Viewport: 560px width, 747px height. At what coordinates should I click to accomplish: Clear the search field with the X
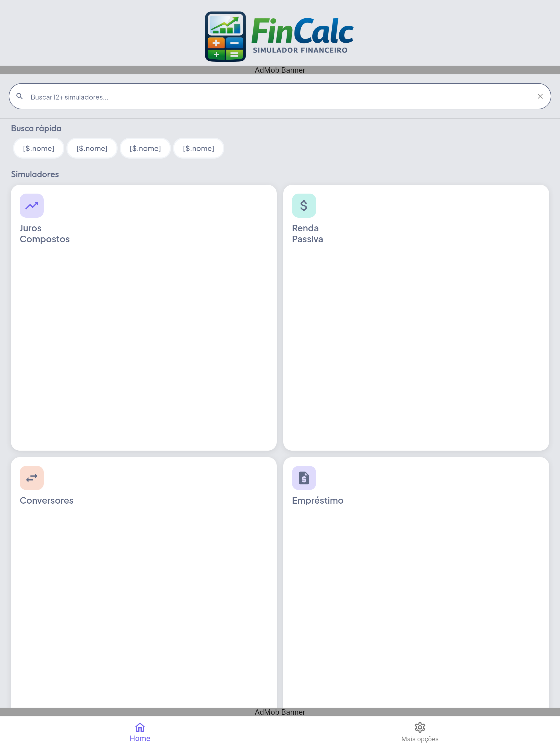pyautogui.click(x=540, y=96)
